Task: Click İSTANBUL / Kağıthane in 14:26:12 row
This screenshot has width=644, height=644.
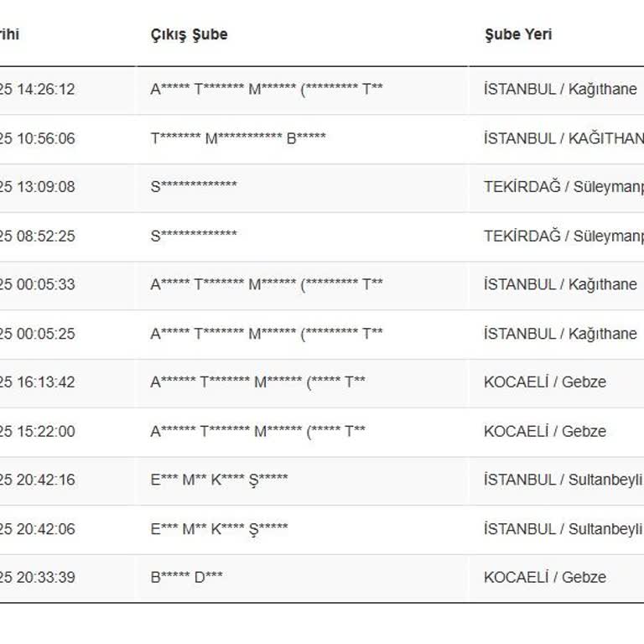Action: pyautogui.click(x=560, y=89)
